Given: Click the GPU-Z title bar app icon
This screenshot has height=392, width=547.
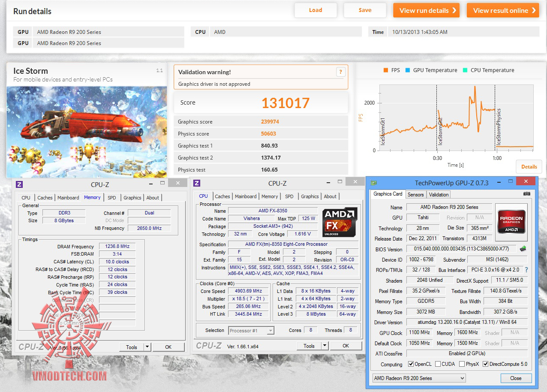Looking at the screenshot, I should click(374, 183).
